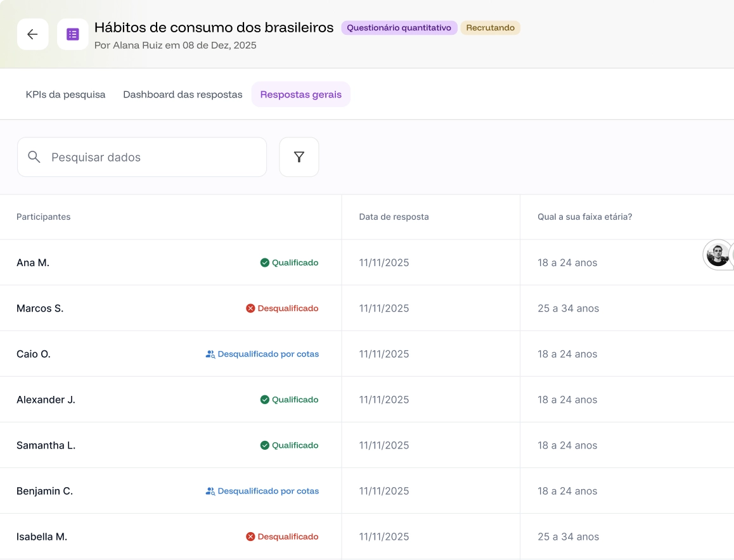Click the Data de resposta column header
This screenshot has height=560, width=734.
click(x=394, y=217)
